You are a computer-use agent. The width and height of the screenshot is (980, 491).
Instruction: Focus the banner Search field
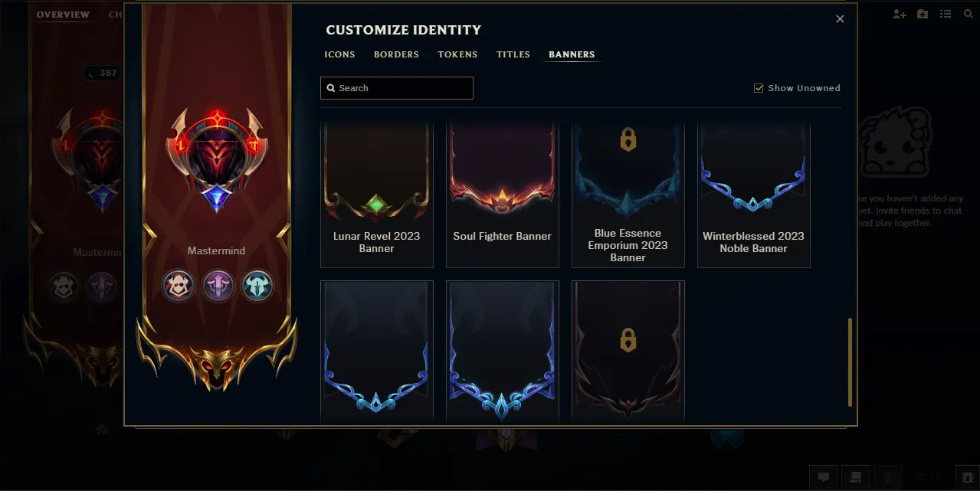tap(397, 88)
